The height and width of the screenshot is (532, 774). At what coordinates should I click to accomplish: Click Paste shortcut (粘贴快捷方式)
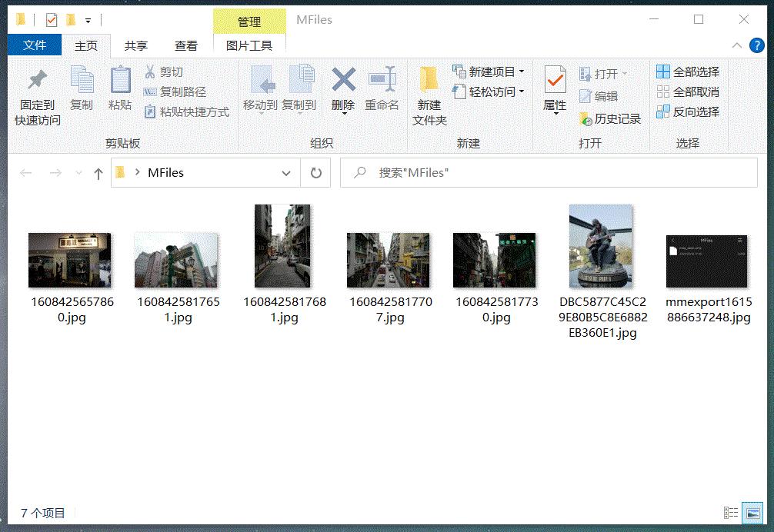click(187, 112)
